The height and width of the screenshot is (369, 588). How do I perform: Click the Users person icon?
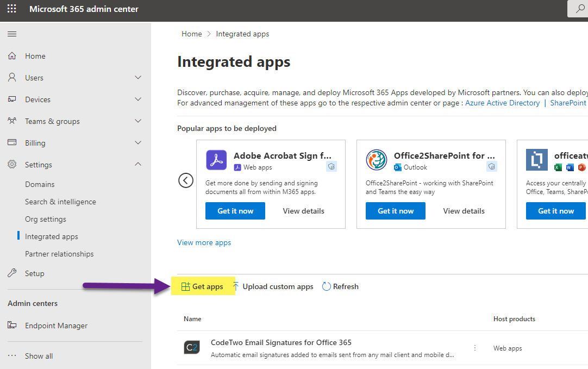pyautogui.click(x=12, y=77)
